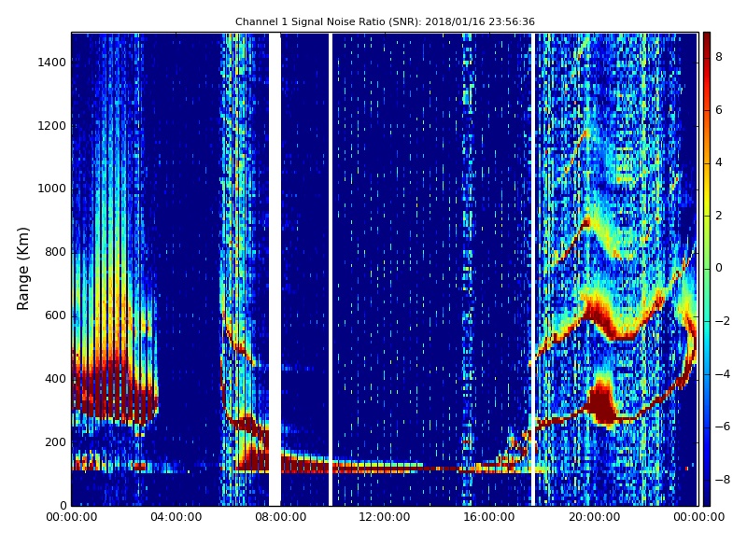Click the 400 range tick label
This screenshot has width=747, height=560.
pos(55,379)
